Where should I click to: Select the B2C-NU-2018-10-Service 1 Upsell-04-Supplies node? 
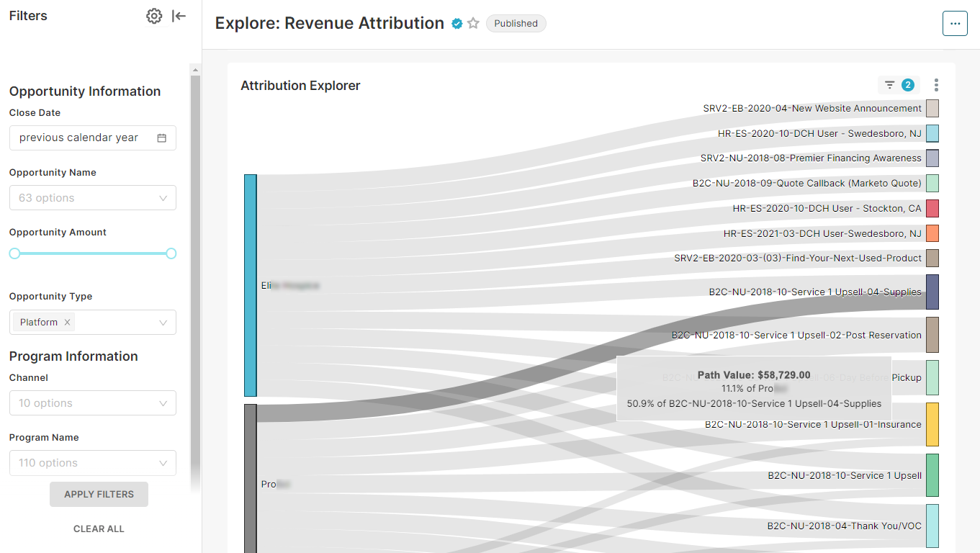click(x=932, y=292)
